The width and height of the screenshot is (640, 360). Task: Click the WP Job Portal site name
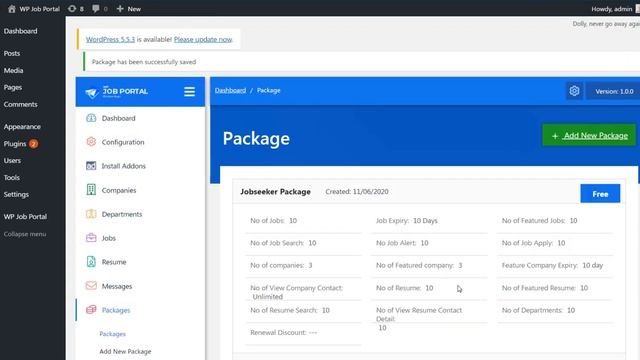coord(40,9)
